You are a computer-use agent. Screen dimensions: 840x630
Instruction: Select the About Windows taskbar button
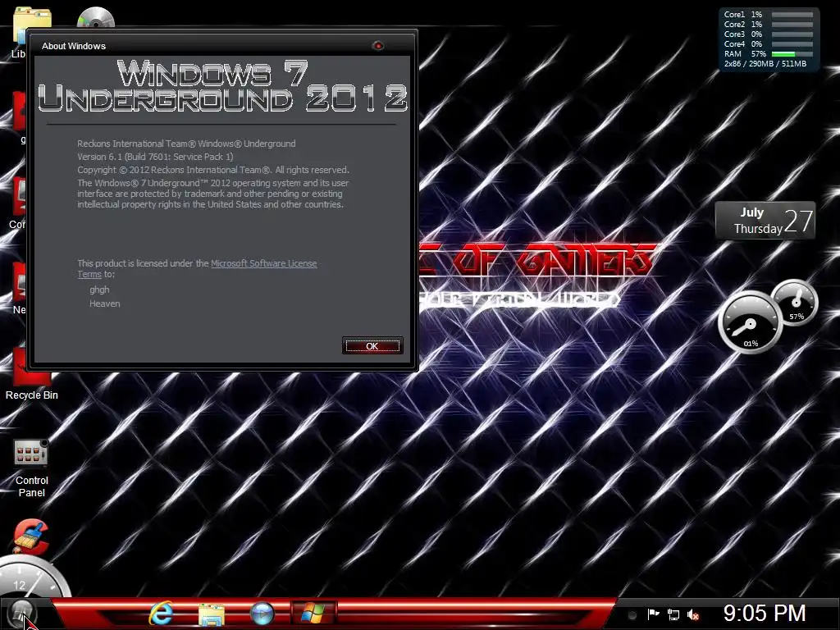313,613
